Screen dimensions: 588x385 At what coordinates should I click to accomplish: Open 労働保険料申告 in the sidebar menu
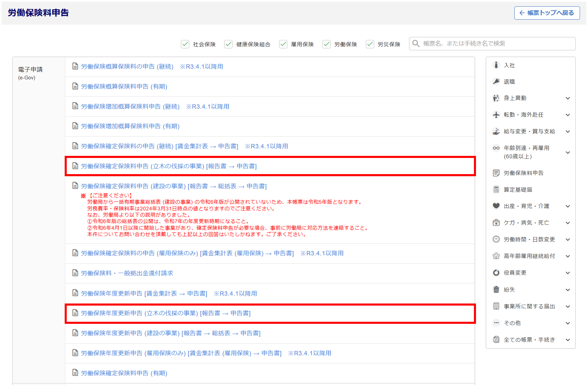523,173
